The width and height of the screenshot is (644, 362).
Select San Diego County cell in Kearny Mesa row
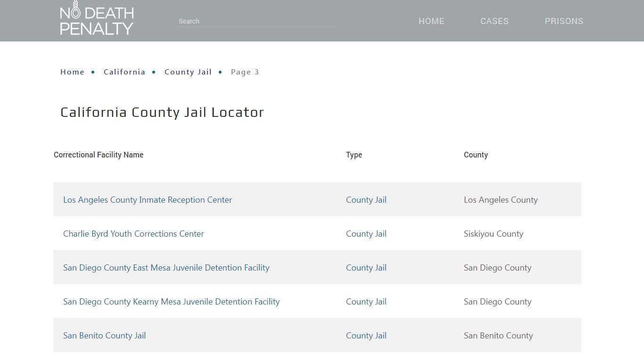497,302
